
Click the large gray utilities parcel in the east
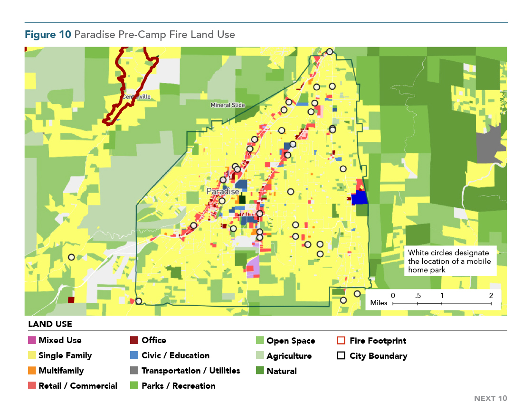[490, 145]
